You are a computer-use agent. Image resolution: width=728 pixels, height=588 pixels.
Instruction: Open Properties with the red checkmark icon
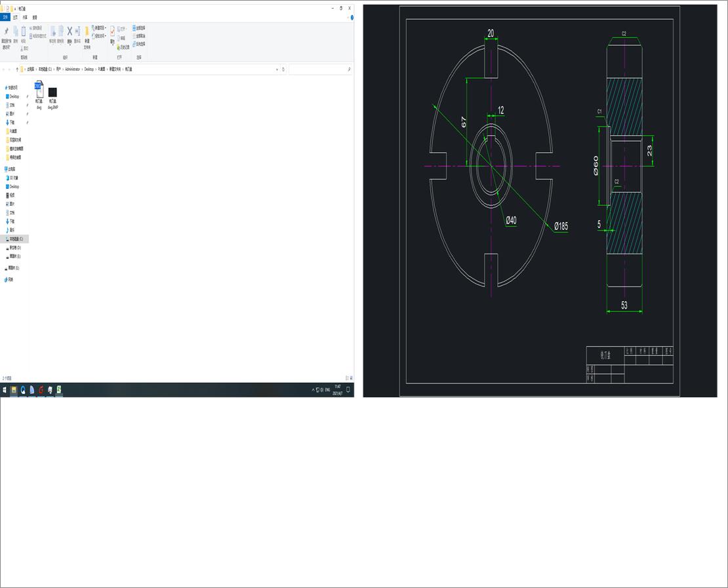pyautogui.click(x=112, y=35)
